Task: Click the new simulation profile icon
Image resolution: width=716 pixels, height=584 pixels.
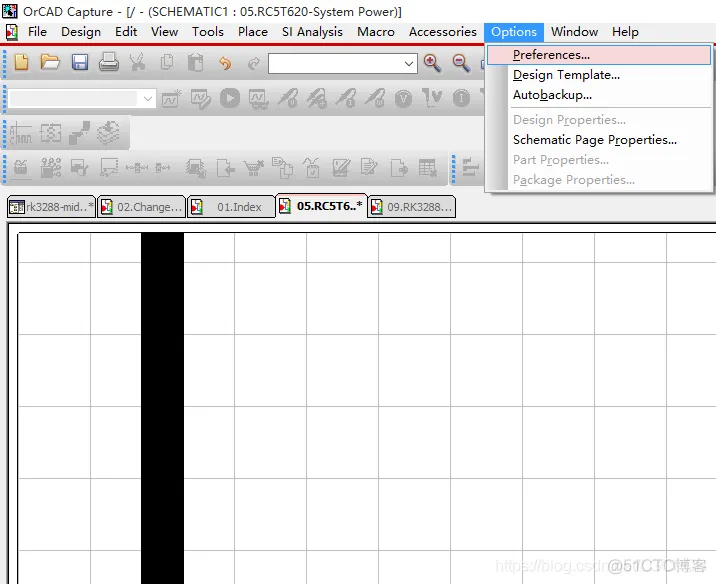Action: click(171, 99)
